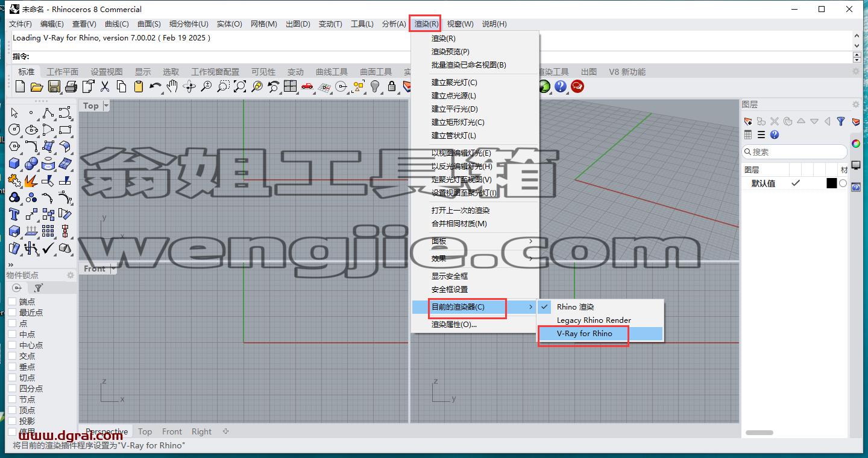Select Rhino 渲染 renderer option
The width and height of the screenshot is (868, 458).
tap(600, 307)
